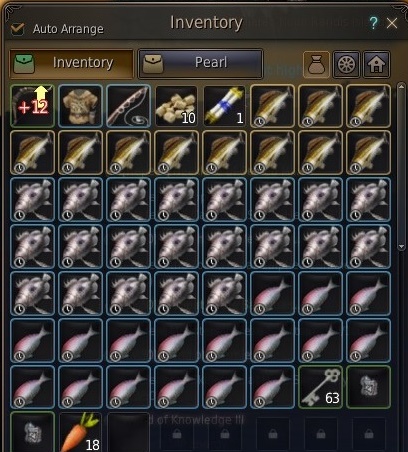Image resolution: width=408 pixels, height=452 pixels.
Task: Select the Inventory tab
Action: (x=71, y=63)
